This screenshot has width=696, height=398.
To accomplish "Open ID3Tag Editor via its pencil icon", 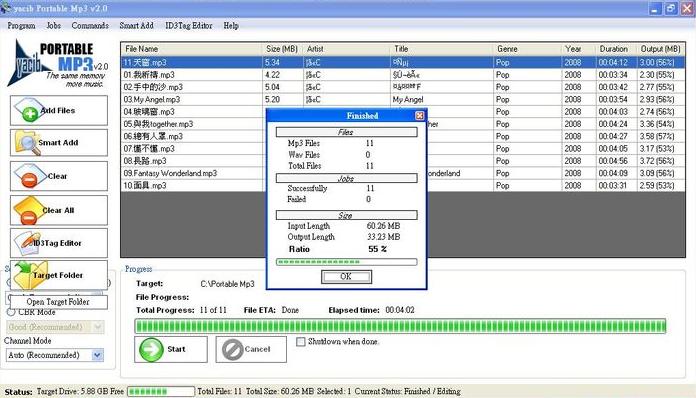I will pyautogui.click(x=28, y=243).
